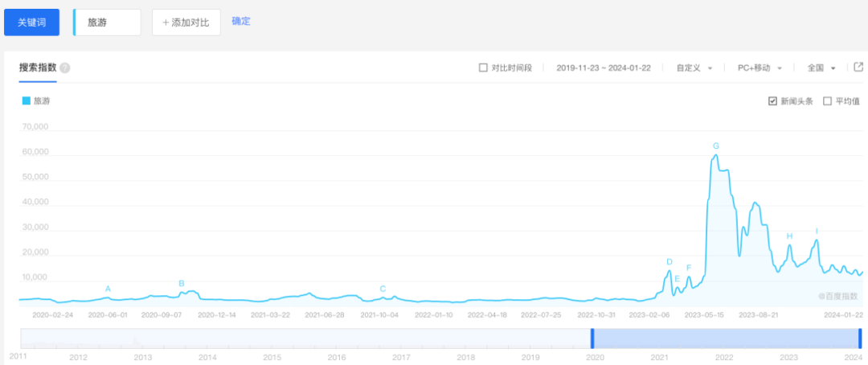This screenshot has height=365, width=868.
Task: Click the date range 2019-11-23 ~ 2024-01-22
Action: 604,68
